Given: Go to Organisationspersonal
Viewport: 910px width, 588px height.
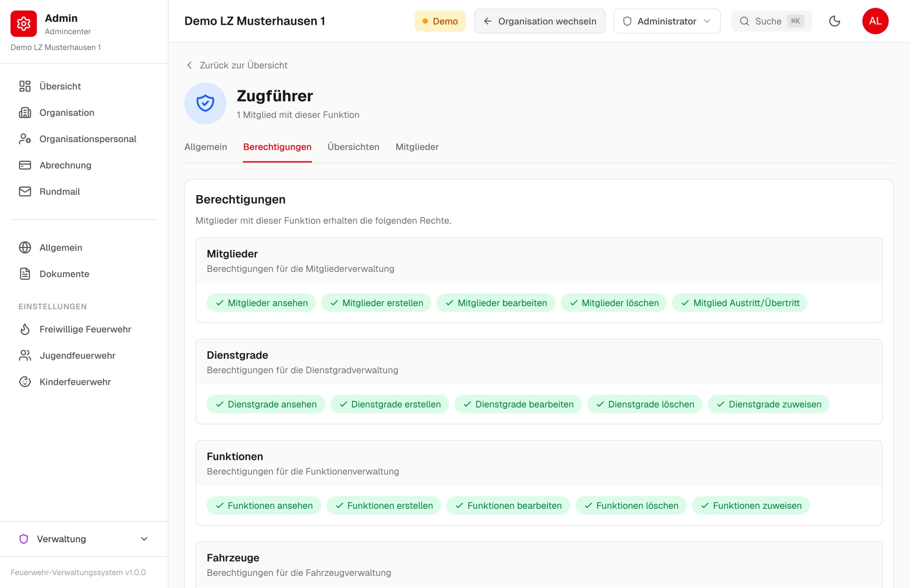Looking at the screenshot, I should click(84, 139).
